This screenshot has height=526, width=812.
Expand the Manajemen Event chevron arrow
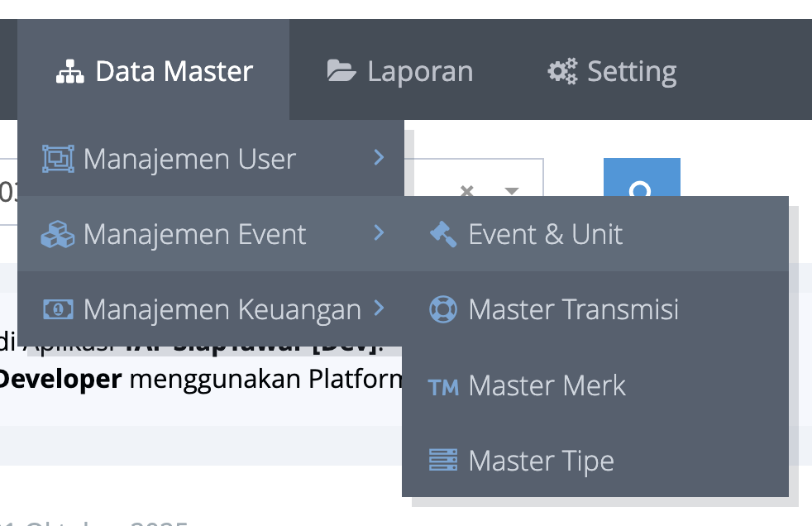[379, 233]
